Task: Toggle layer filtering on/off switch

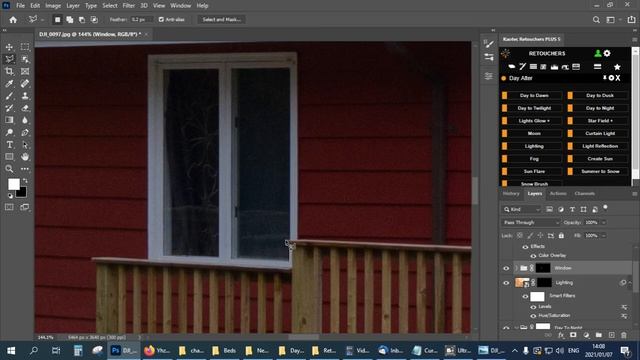Action: 605,208
